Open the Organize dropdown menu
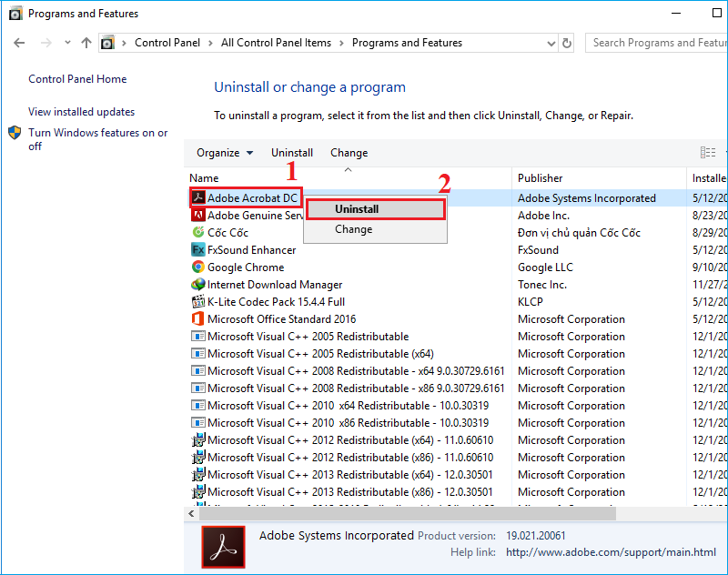The width and height of the screenshot is (728, 575). [x=225, y=153]
